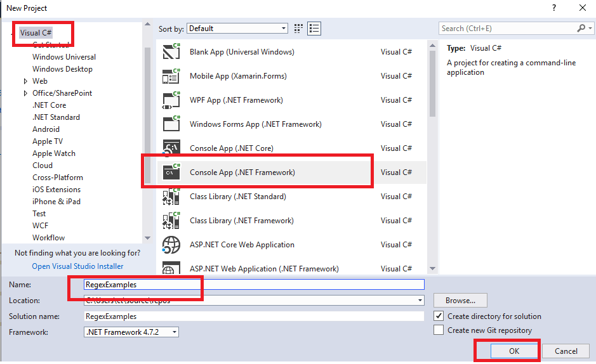This screenshot has height=364, width=596.
Task: Expand the Office/SharePoint tree node
Action: pos(25,93)
